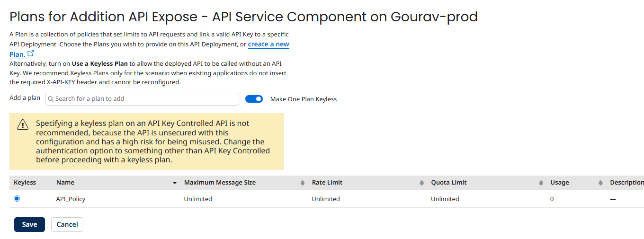Click the Unlimited value under Rate Limit
The image size is (644, 239).
[x=326, y=199]
